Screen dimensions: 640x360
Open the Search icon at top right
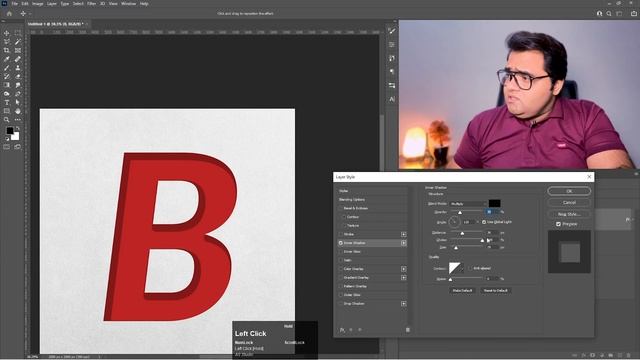[x=609, y=13]
